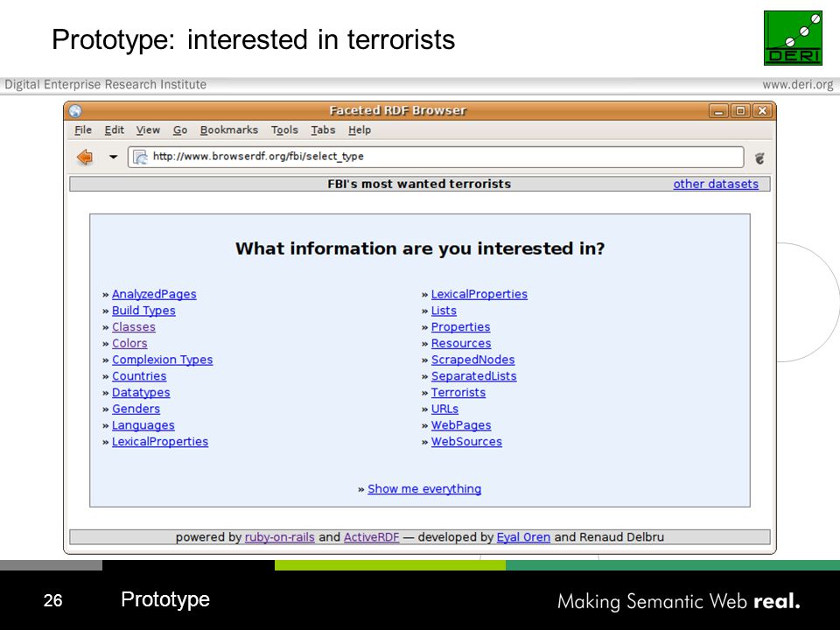Viewport: 840px width, 630px height.
Task: Click 'What information are you interested in?' heading
Action: pos(420,248)
